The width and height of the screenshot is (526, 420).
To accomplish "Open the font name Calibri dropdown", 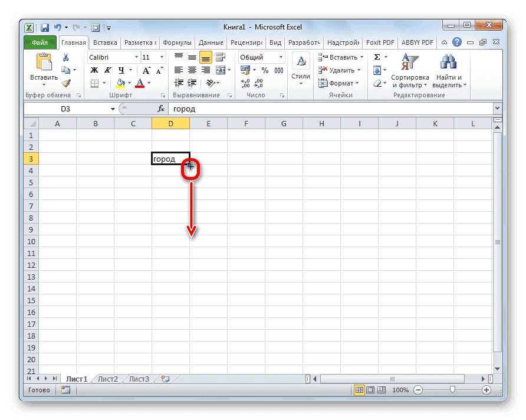I will coord(136,57).
